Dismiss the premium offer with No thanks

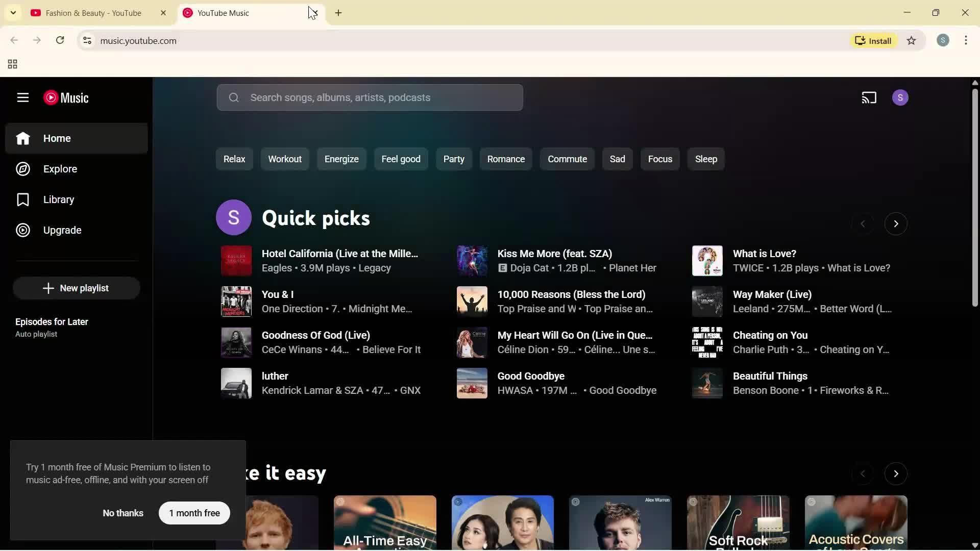(122, 513)
